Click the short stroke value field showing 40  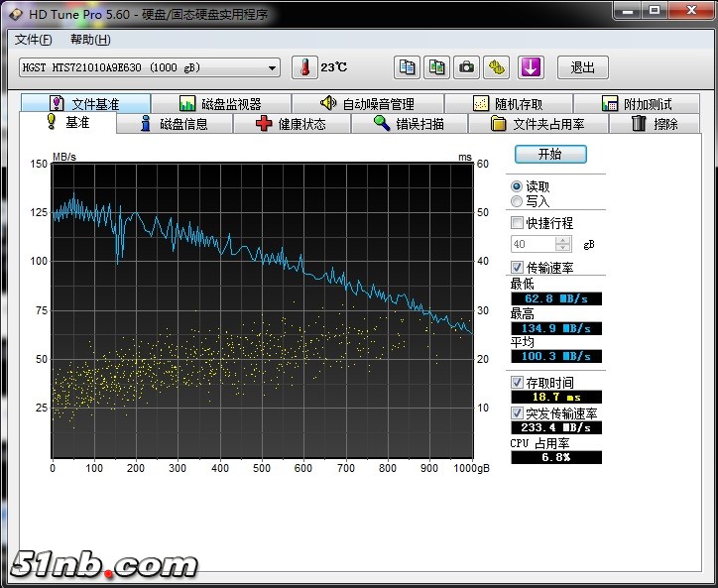pos(532,244)
